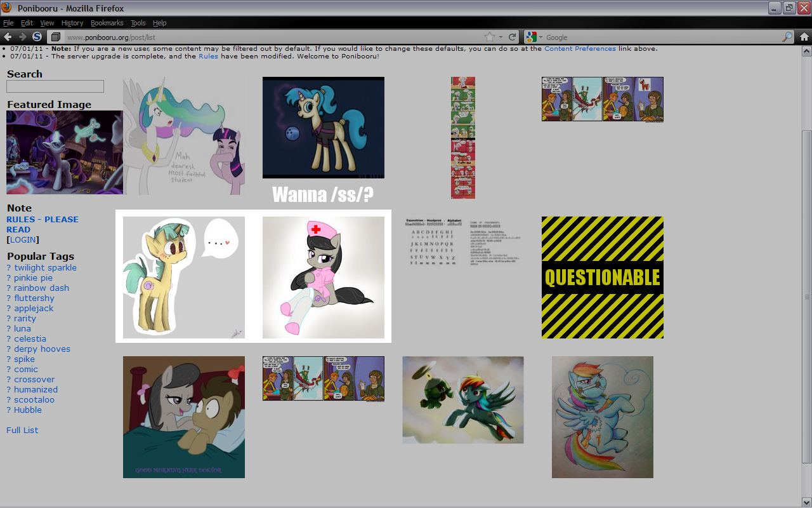Open the Bookmarks menu

point(107,23)
